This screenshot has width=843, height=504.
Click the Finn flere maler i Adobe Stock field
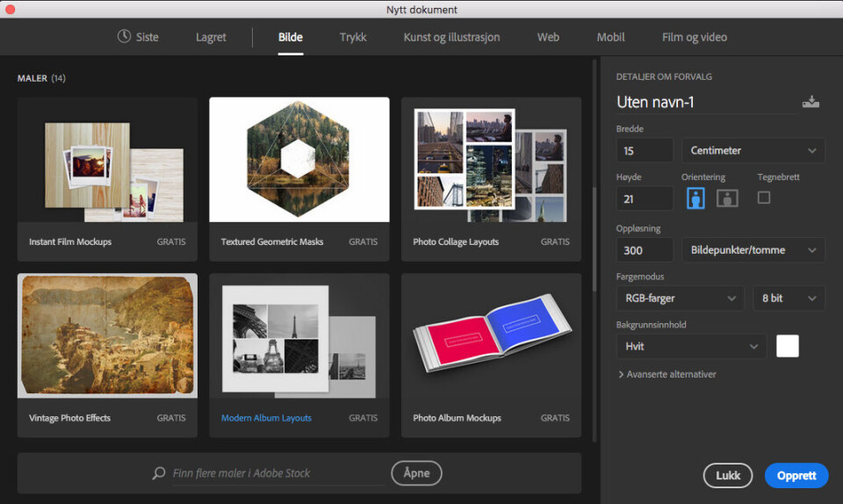[x=278, y=473]
